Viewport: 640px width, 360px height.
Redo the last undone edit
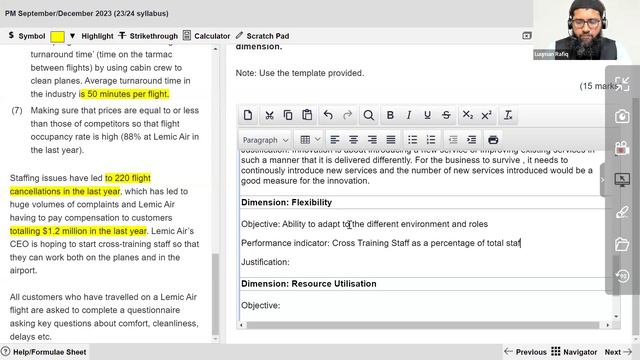pos(347,116)
